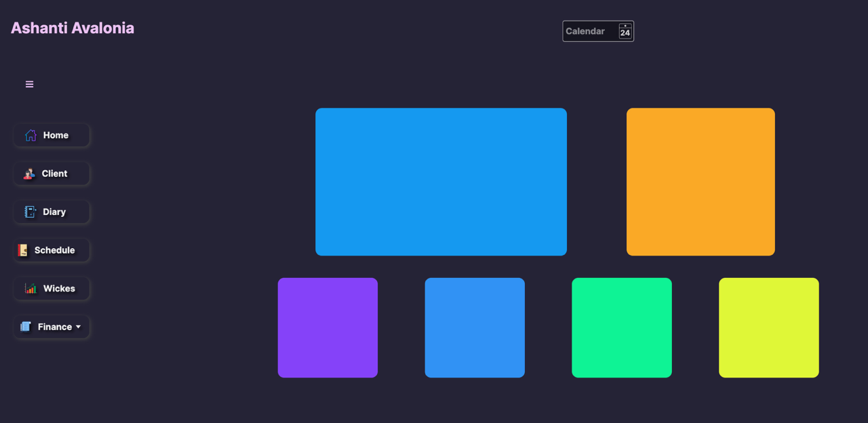
Task: Select the Wickes menu label
Action: coord(59,289)
